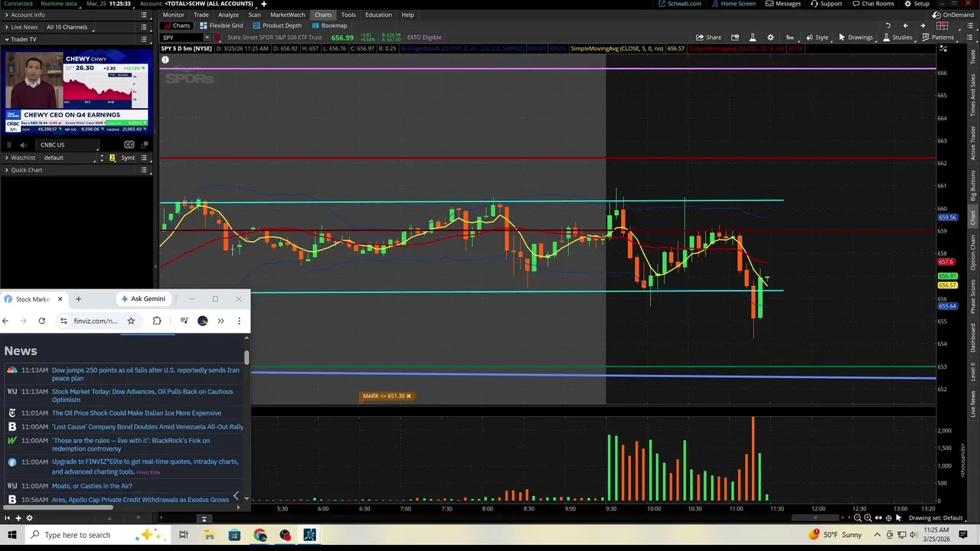Open Messages

pyautogui.click(x=783, y=4)
